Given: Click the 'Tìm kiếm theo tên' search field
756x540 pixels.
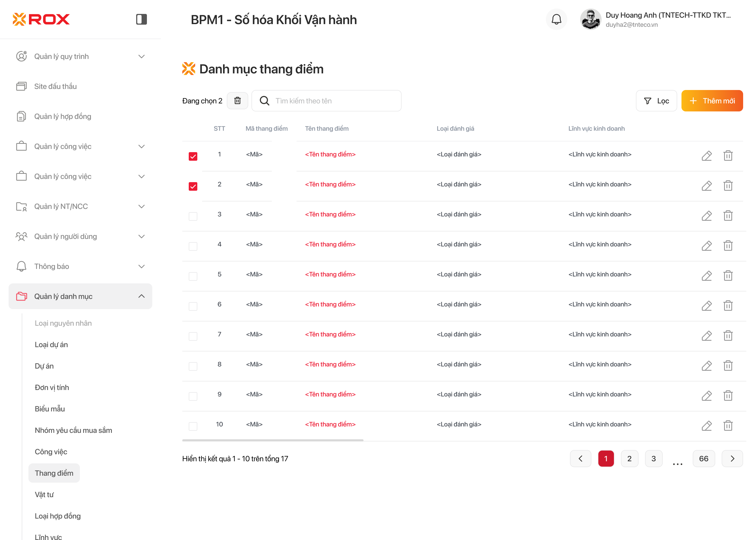Looking at the screenshot, I should click(333, 101).
